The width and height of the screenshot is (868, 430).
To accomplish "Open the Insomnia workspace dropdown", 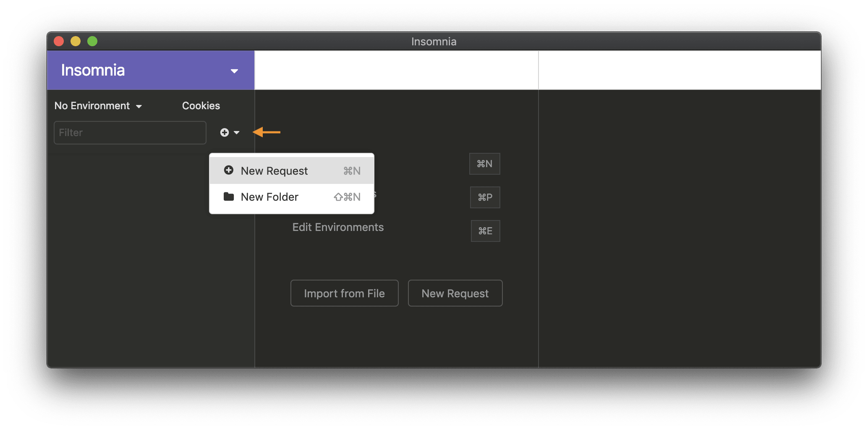I will click(x=151, y=70).
